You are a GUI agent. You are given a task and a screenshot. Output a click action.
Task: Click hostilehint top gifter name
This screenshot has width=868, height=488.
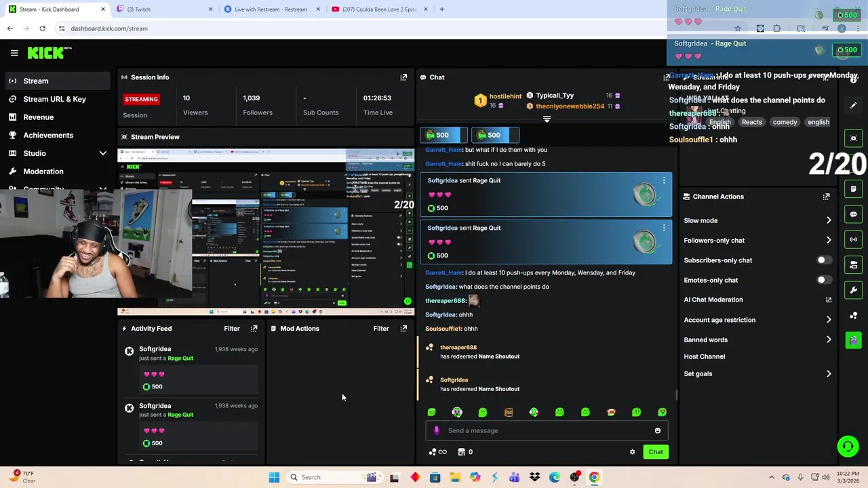tap(505, 97)
